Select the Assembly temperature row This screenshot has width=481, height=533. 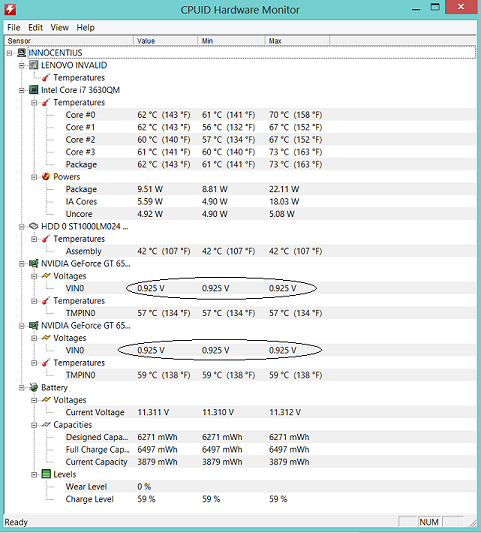coord(270,251)
